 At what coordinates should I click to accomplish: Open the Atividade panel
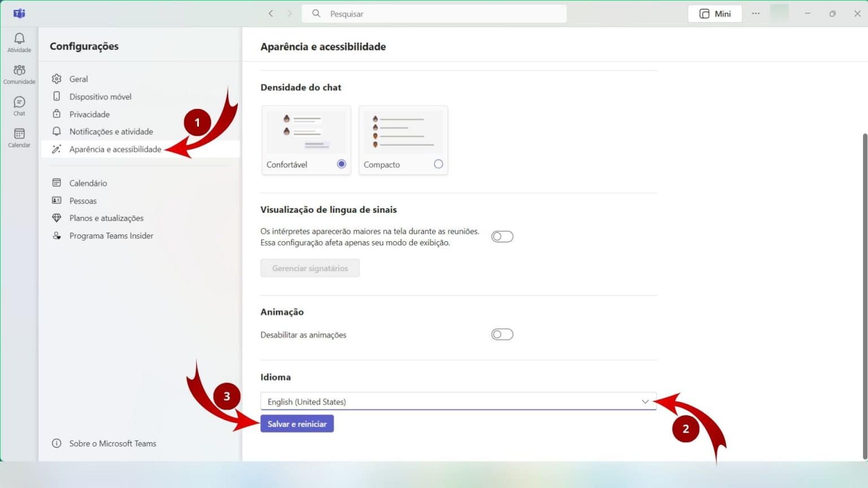tap(19, 42)
